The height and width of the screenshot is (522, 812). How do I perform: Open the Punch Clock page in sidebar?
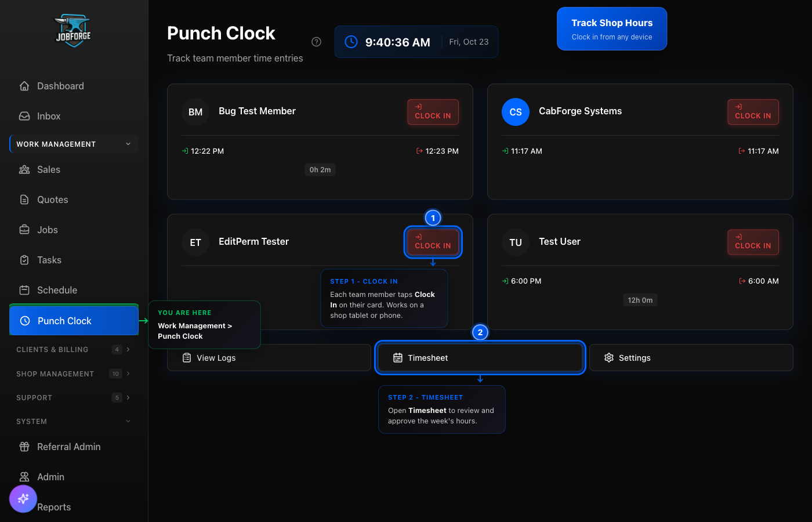[74, 321]
